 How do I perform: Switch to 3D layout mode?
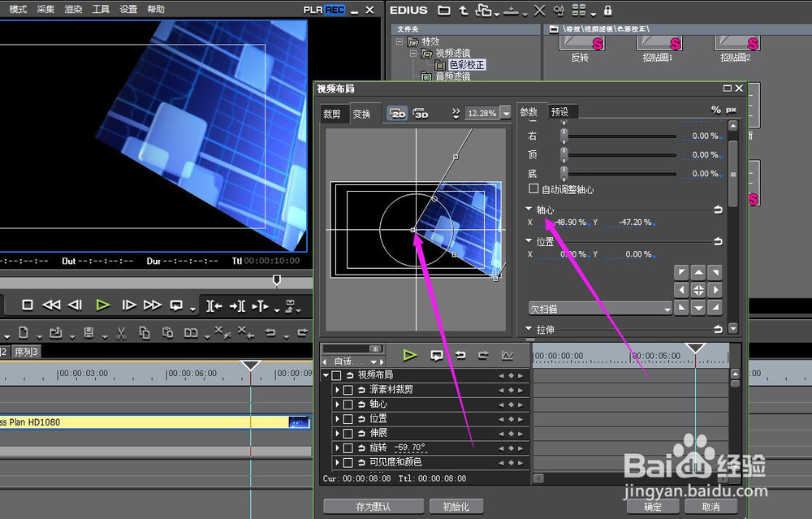421,113
